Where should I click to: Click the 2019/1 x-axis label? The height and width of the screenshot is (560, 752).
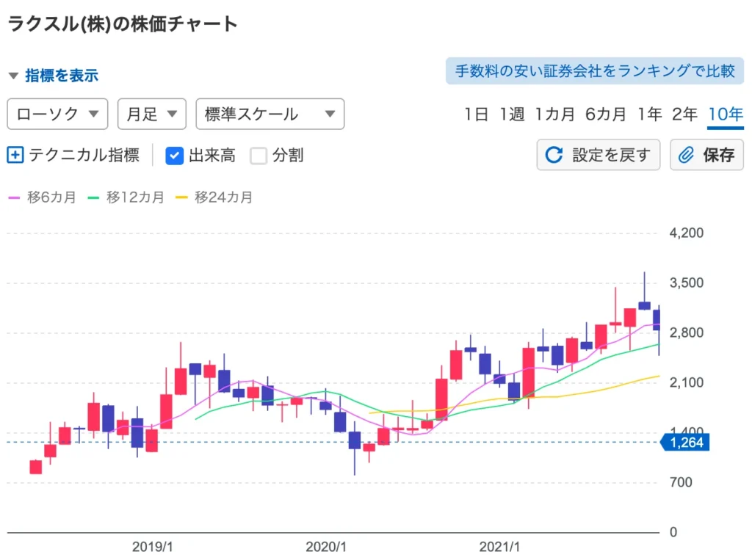pos(153,547)
